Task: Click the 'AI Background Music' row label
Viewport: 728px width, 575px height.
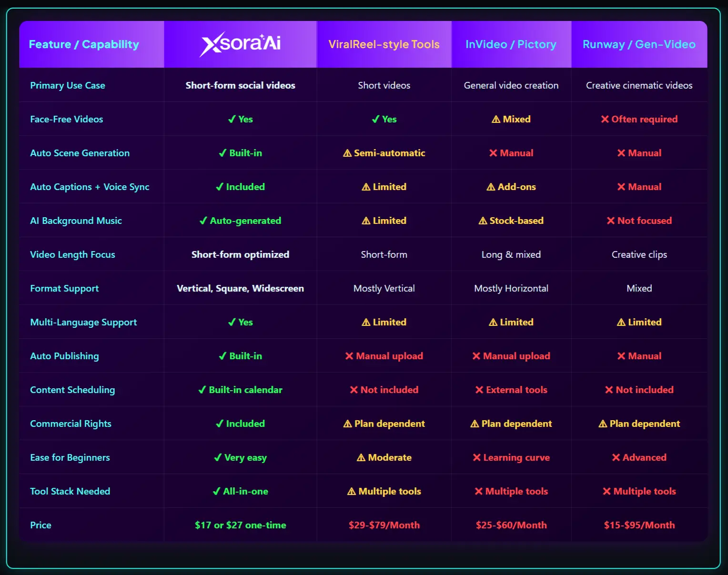Action: pyautogui.click(x=76, y=221)
